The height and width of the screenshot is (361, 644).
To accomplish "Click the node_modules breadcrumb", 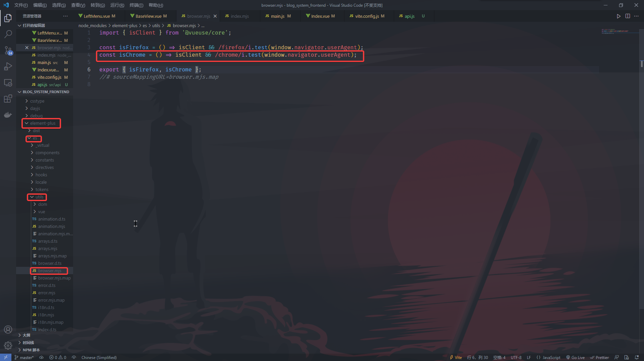I will pyautogui.click(x=92, y=25).
